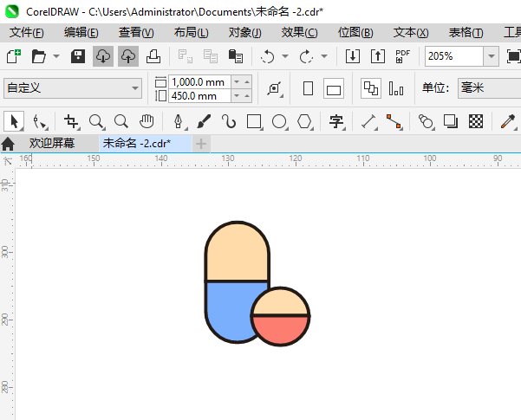Image resolution: width=521 pixels, height=420 pixels.
Task: Select the Crop tool
Action: tap(71, 121)
